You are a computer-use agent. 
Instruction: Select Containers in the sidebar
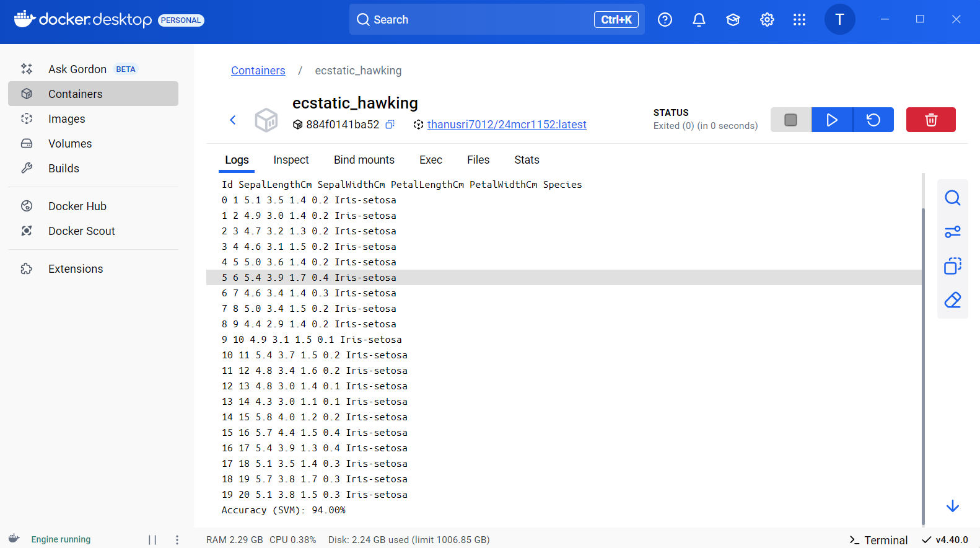click(93, 94)
